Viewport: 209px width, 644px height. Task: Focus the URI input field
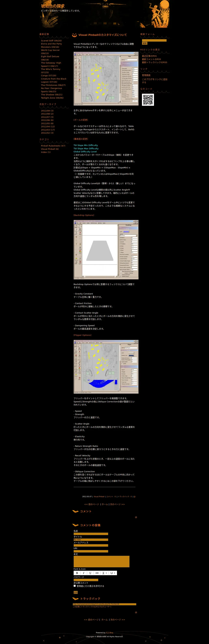(91, 551)
